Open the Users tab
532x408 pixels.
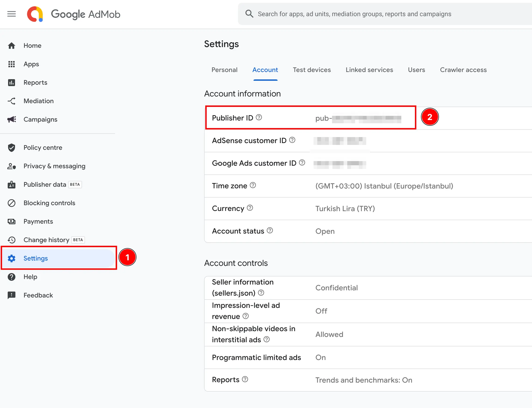tap(416, 70)
